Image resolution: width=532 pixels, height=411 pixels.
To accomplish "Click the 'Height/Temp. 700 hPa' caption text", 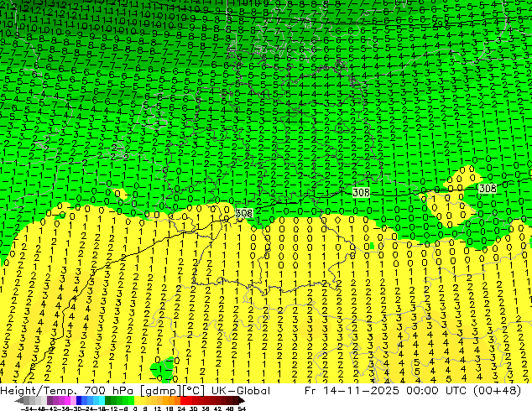I will click(x=66, y=391).
